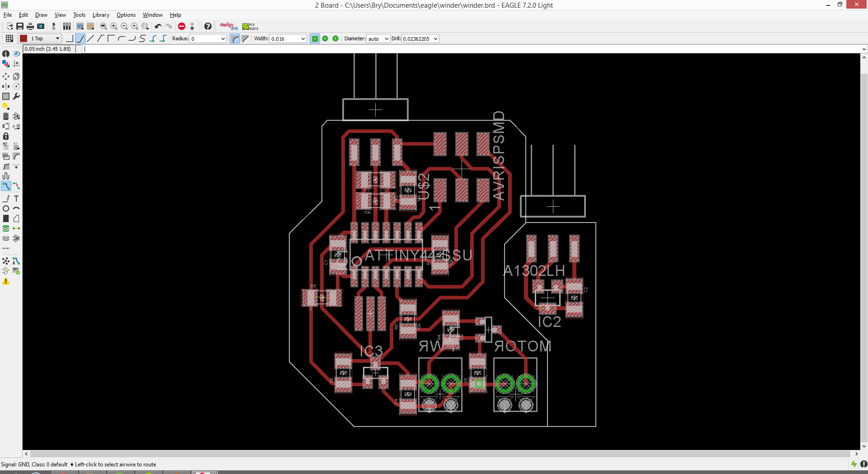The width and height of the screenshot is (868, 474).
Task: Open the layer dropdown showing 1 Top
Action: click(x=40, y=38)
